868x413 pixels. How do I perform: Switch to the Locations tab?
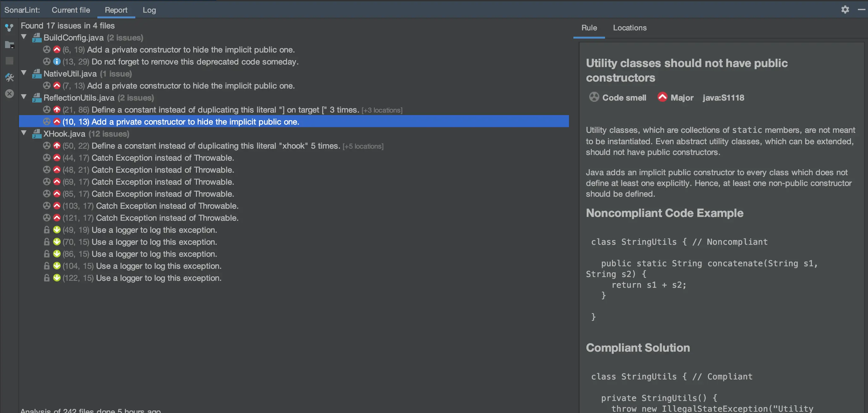pyautogui.click(x=629, y=28)
